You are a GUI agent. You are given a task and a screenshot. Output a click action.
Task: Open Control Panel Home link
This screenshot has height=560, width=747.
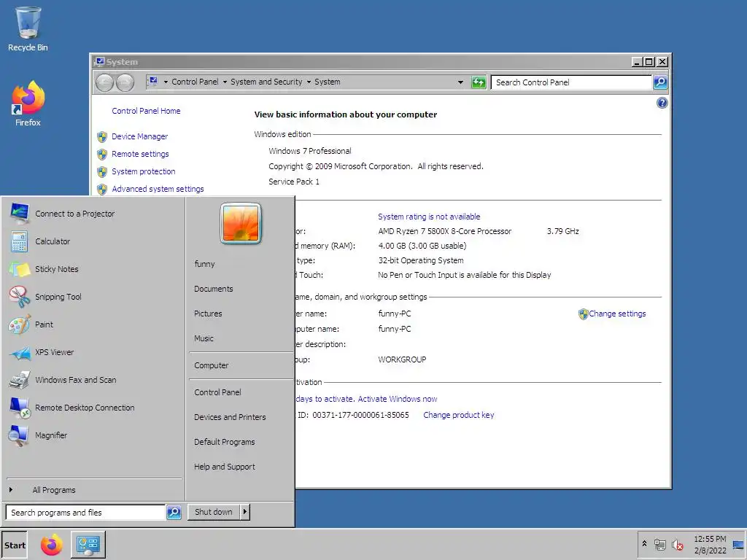click(x=146, y=111)
